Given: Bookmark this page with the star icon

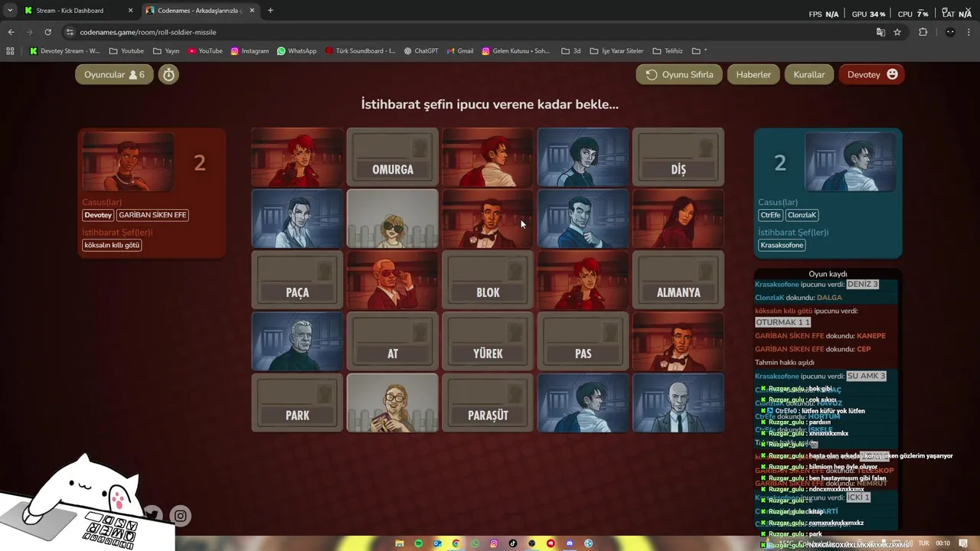Looking at the screenshot, I should tap(897, 32).
